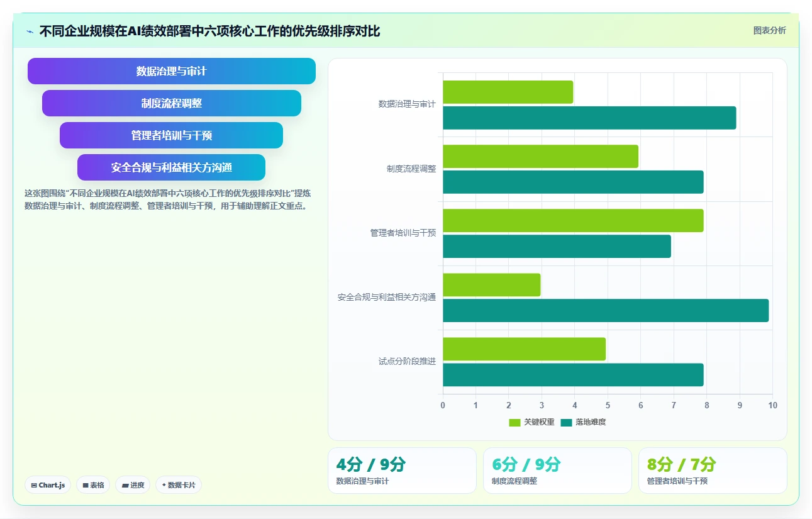Click the 数据治理与审计 y-axis label
Viewport: 812px width, 519px height.
coord(407,104)
